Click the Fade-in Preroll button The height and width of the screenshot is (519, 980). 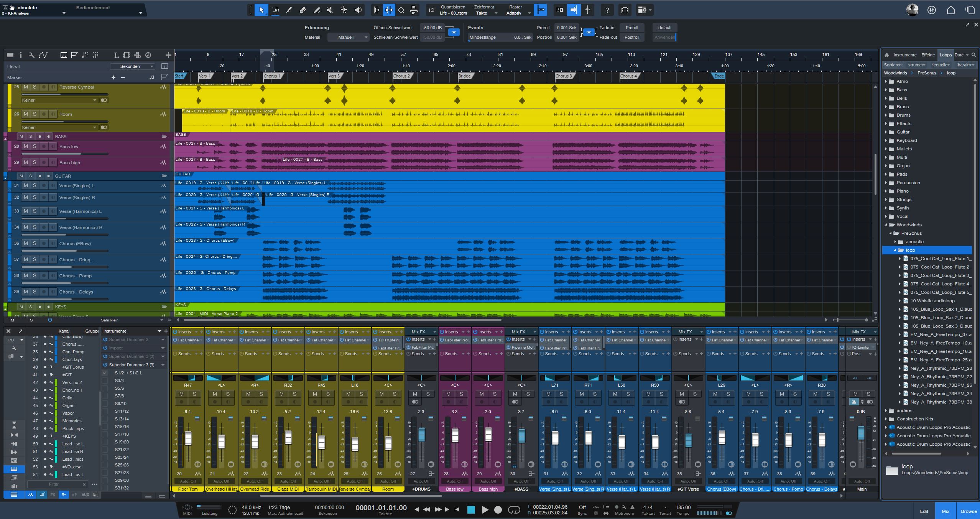pos(632,28)
